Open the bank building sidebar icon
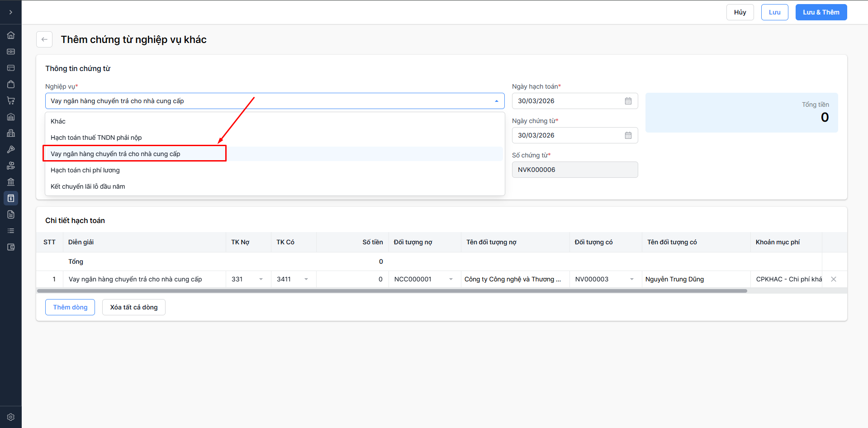 coord(11,182)
